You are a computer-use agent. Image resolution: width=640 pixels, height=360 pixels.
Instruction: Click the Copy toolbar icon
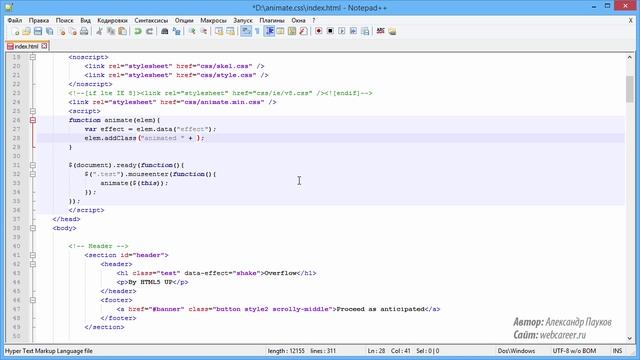pyautogui.click(x=111, y=31)
